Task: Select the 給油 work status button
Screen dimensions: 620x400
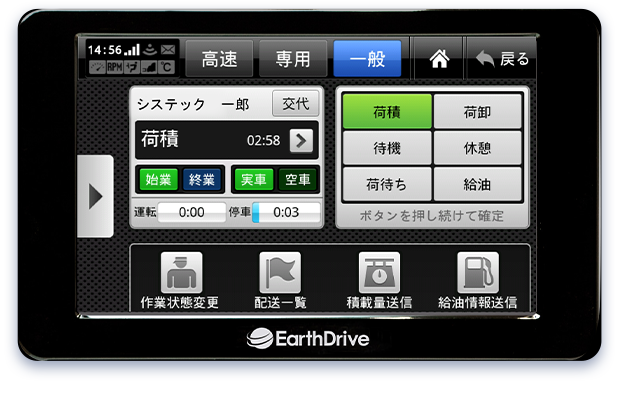Action: point(478,184)
